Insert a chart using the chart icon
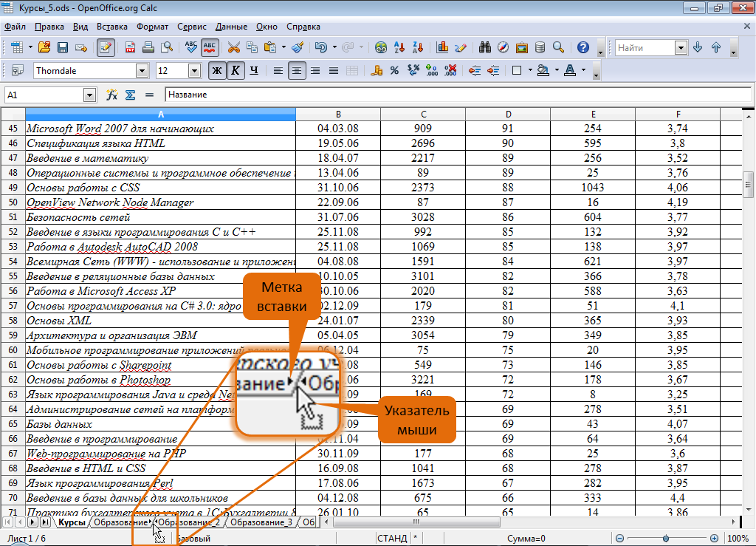 pyautogui.click(x=443, y=48)
